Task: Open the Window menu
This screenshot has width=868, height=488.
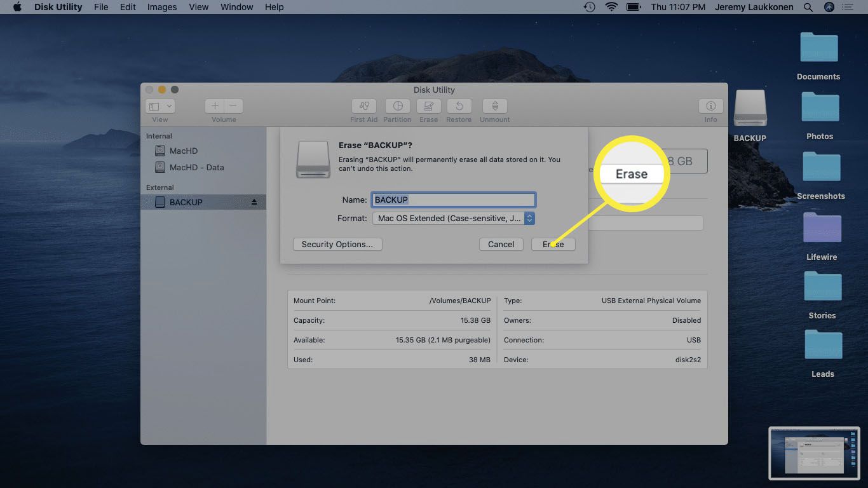Action: pyautogui.click(x=237, y=7)
